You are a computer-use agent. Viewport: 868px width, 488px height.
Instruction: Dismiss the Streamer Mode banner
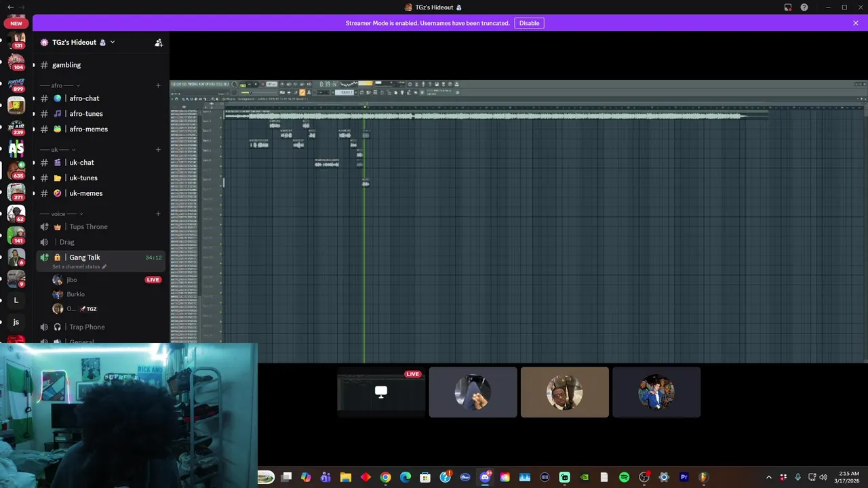pos(856,23)
